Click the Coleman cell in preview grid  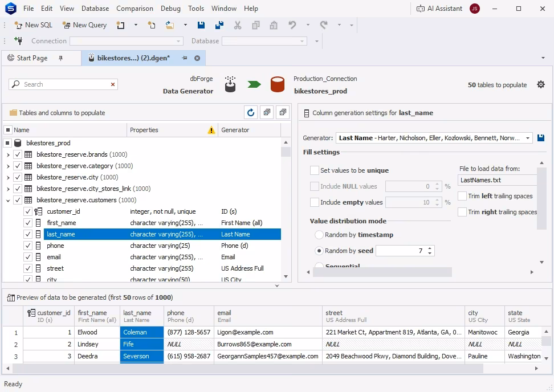(142, 332)
